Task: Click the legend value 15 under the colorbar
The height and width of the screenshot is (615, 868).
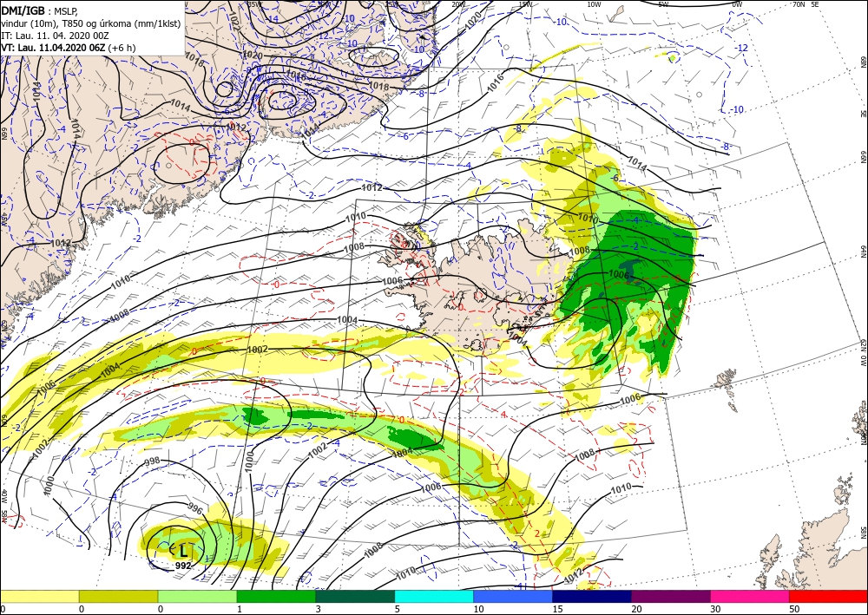Action: click(557, 609)
